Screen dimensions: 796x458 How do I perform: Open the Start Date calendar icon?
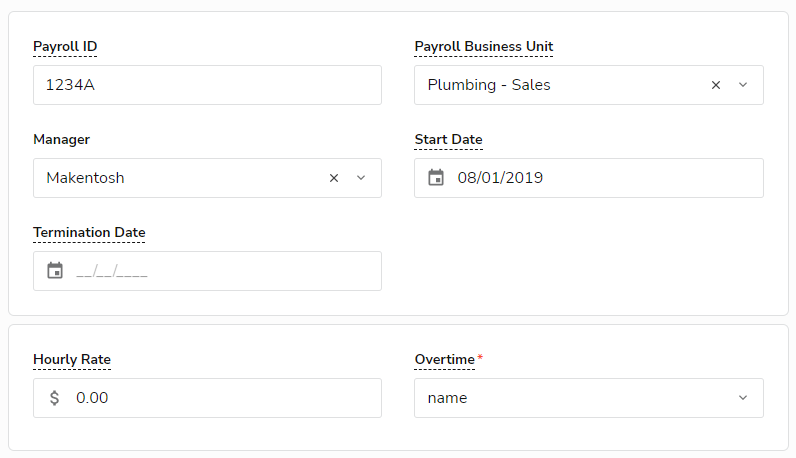436,178
